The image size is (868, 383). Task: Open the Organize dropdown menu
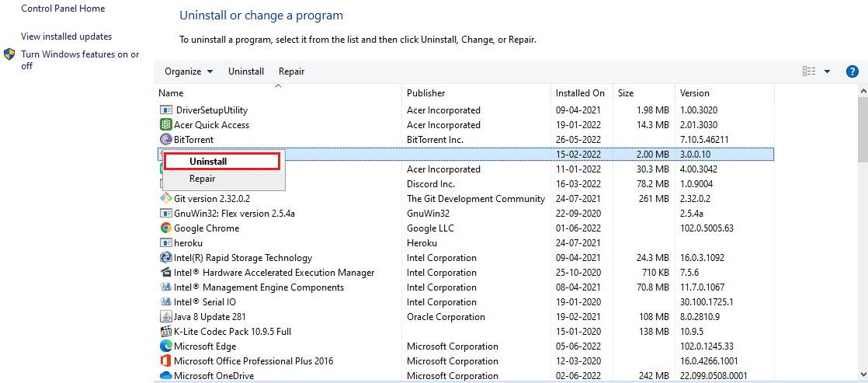tap(189, 71)
